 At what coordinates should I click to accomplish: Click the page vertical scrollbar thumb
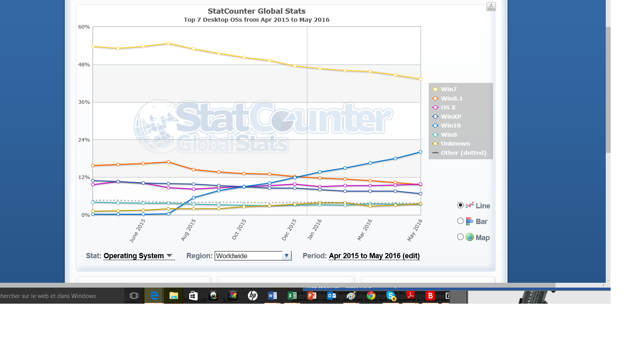[x=608, y=90]
